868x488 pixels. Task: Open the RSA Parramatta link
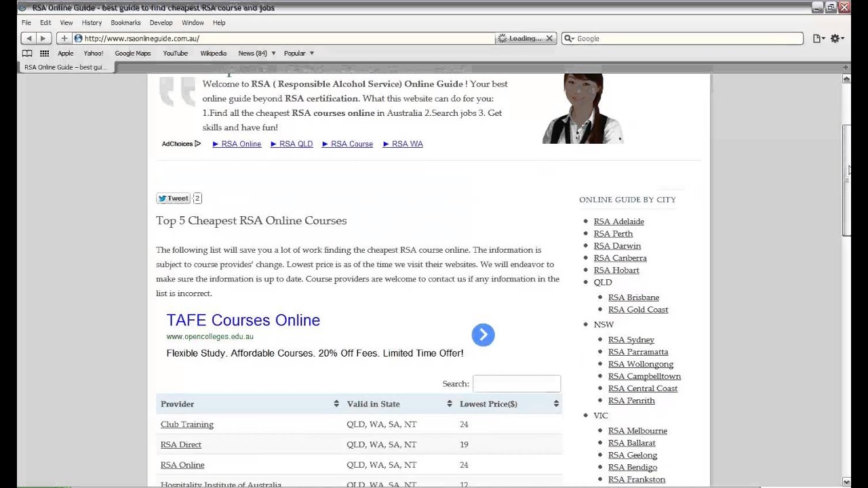pos(638,352)
